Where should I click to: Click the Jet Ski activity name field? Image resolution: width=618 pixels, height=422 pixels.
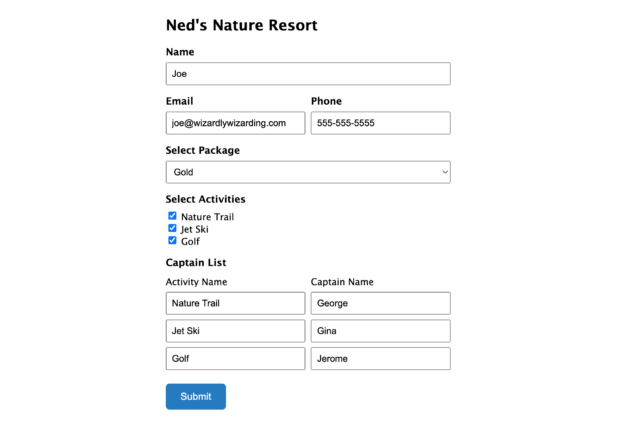coord(235,331)
